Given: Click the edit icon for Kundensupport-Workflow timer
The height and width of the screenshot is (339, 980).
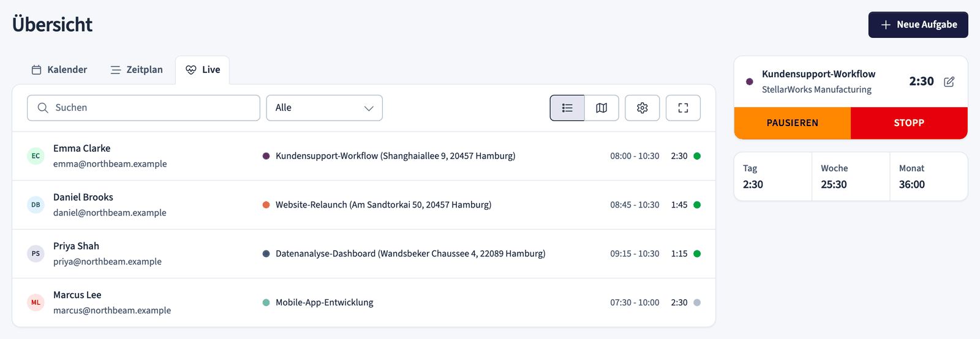Looking at the screenshot, I should click(949, 82).
